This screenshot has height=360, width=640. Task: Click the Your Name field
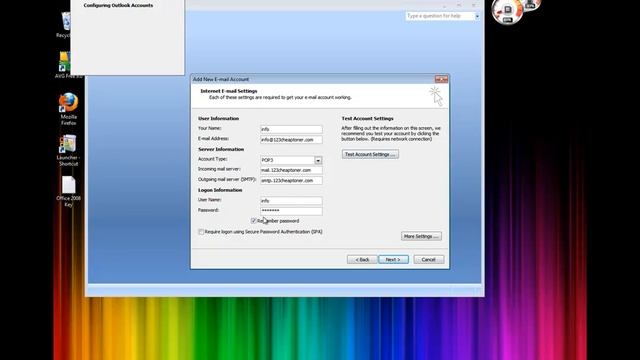(291, 129)
